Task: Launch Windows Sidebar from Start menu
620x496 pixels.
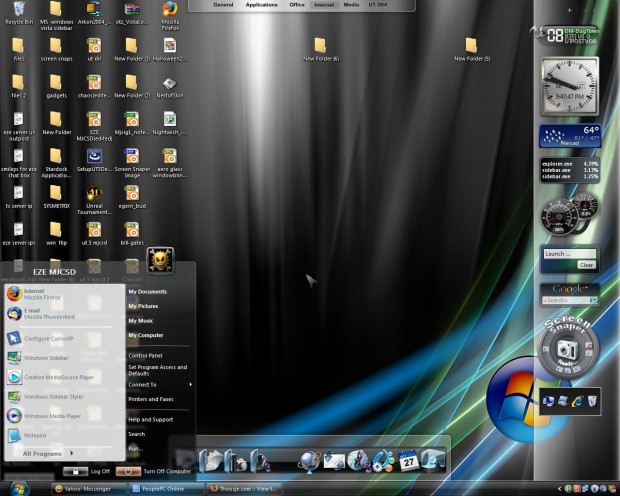Action: [x=64, y=358]
